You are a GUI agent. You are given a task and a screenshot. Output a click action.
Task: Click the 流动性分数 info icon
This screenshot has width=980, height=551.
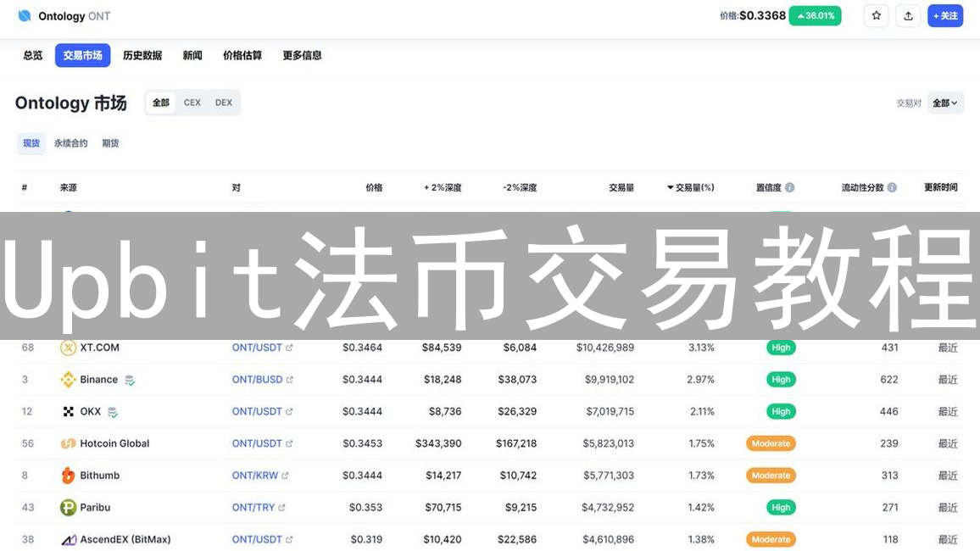pos(892,187)
